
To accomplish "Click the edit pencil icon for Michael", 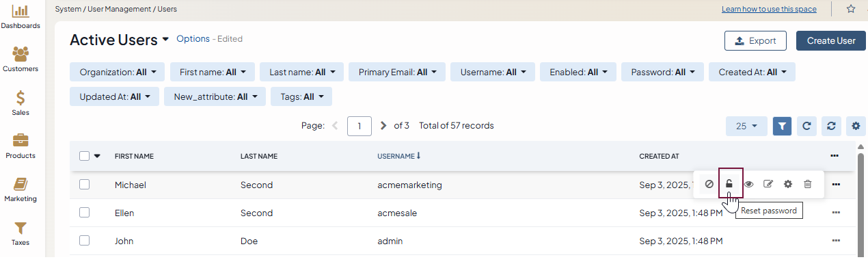I will click(768, 184).
